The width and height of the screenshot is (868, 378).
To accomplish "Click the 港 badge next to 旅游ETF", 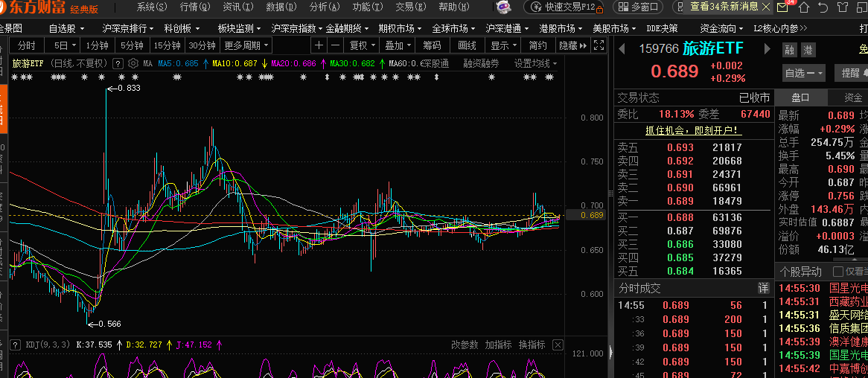I will point(808,51).
